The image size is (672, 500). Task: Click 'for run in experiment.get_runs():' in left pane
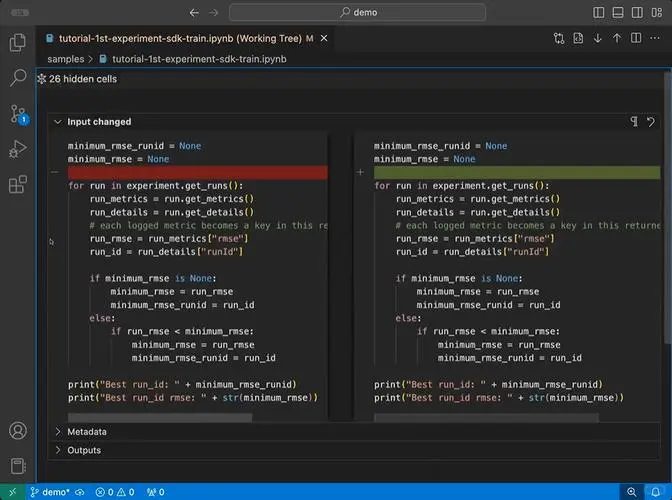click(156, 186)
